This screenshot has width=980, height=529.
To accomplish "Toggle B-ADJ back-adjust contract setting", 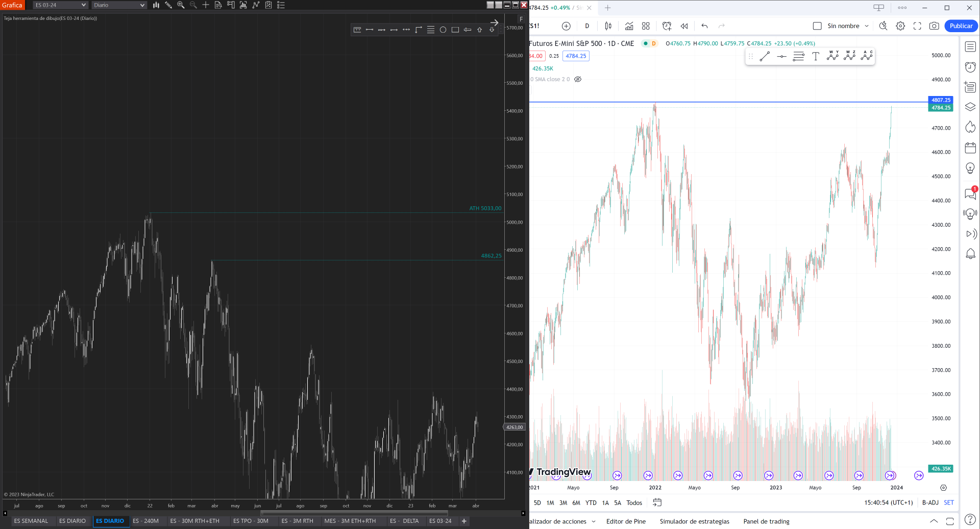I will pyautogui.click(x=930, y=503).
